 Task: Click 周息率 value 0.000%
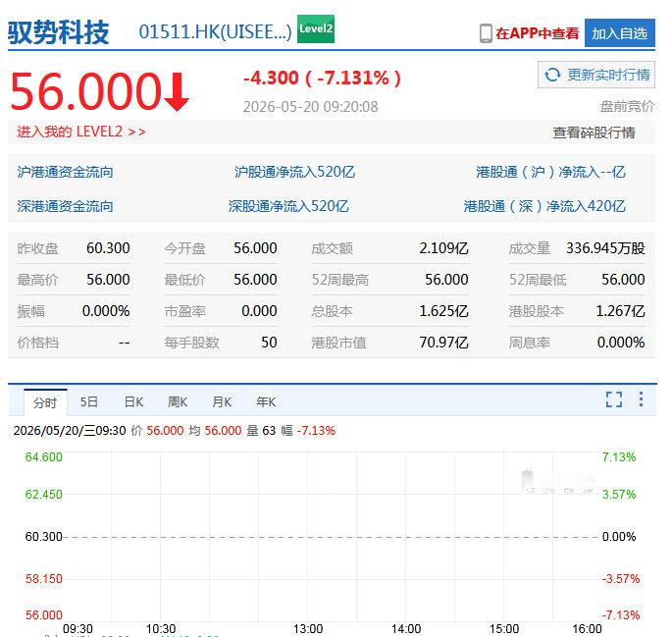point(621,343)
